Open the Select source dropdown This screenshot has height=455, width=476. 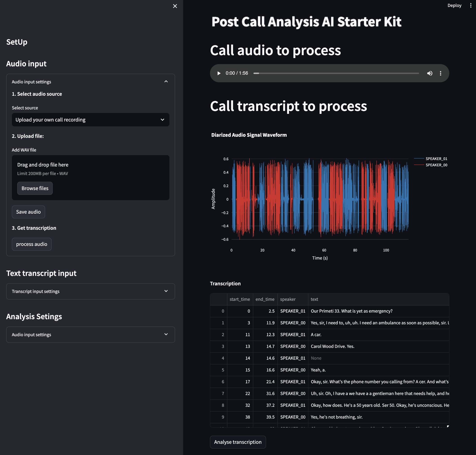pos(91,119)
